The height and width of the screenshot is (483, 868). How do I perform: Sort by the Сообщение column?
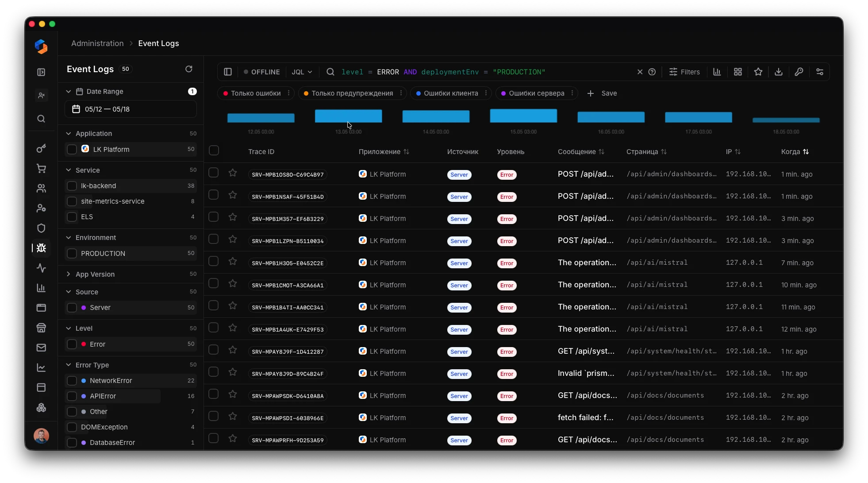(581, 152)
